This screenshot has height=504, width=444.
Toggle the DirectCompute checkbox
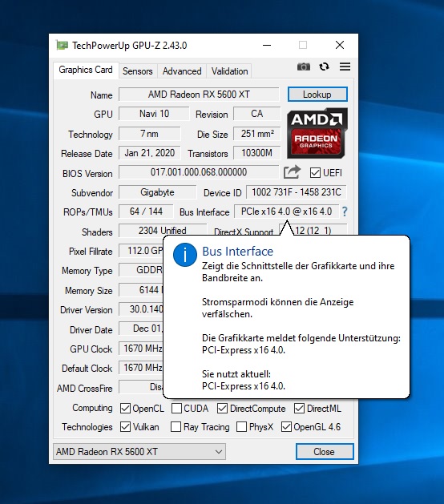tap(222, 409)
